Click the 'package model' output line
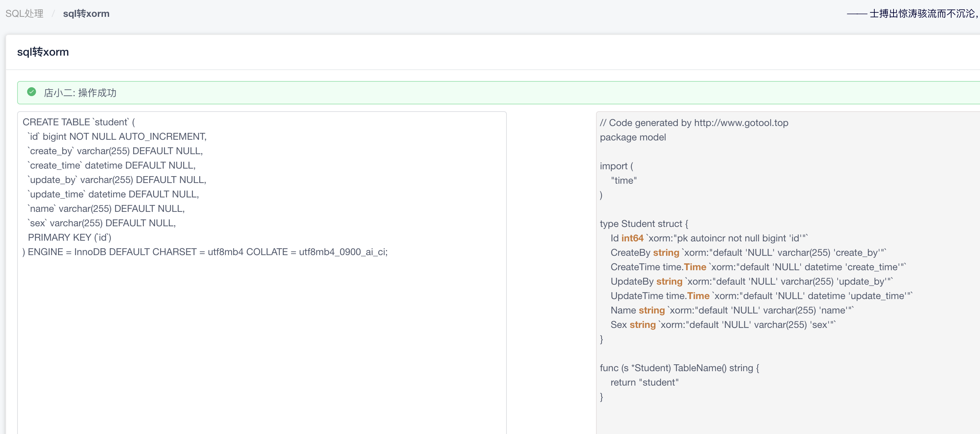980x434 pixels. pyautogui.click(x=633, y=137)
